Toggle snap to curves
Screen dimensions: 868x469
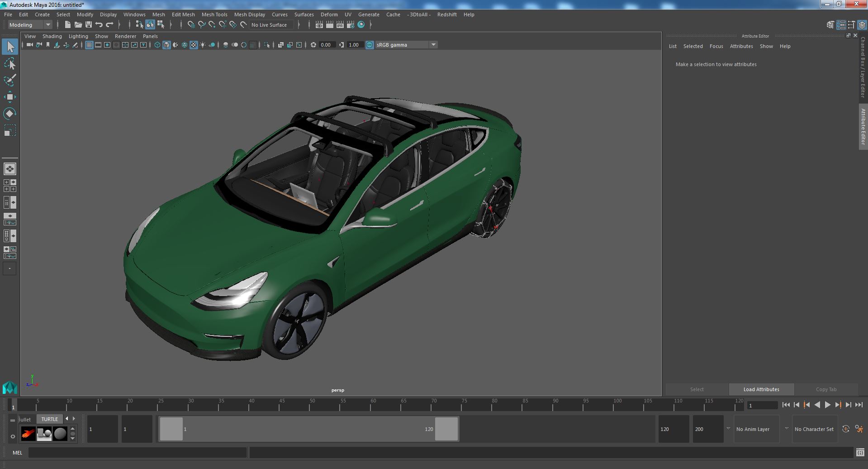point(202,25)
